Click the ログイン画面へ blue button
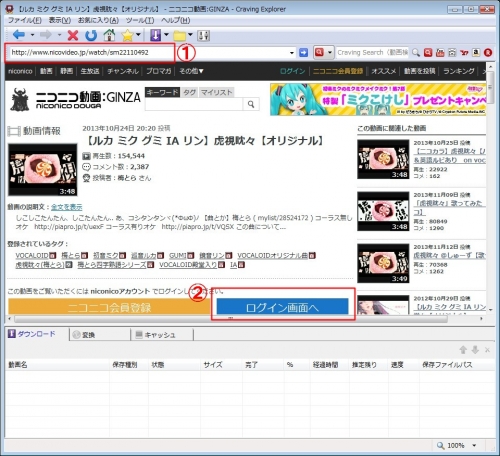 (x=282, y=307)
